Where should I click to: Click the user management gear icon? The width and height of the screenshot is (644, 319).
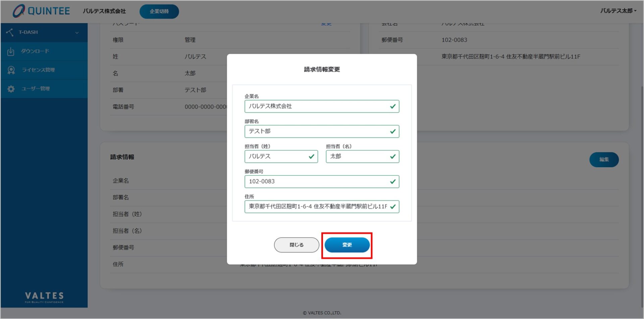[x=11, y=89]
